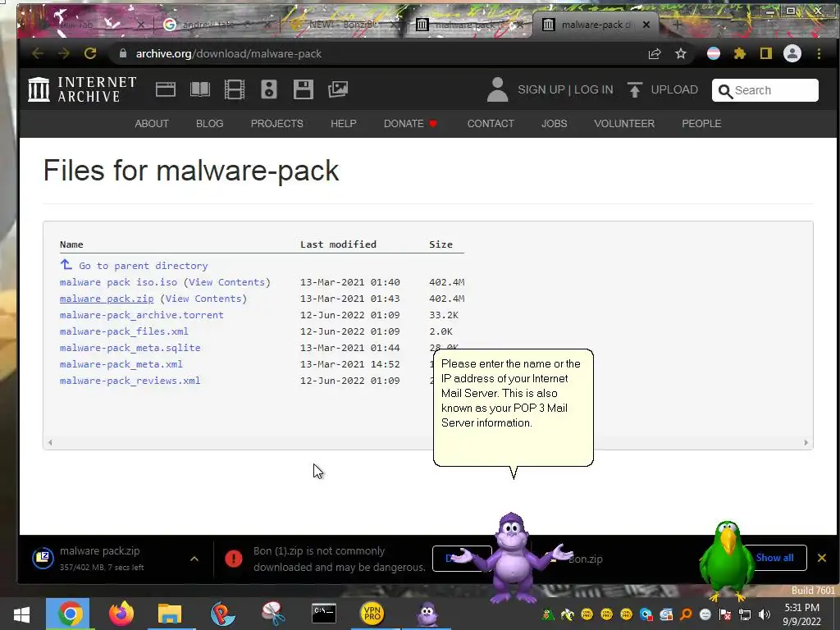Image resolution: width=840 pixels, height=630 pixels.
Task: Open Chrome three-dot menu
Action: 819,53
